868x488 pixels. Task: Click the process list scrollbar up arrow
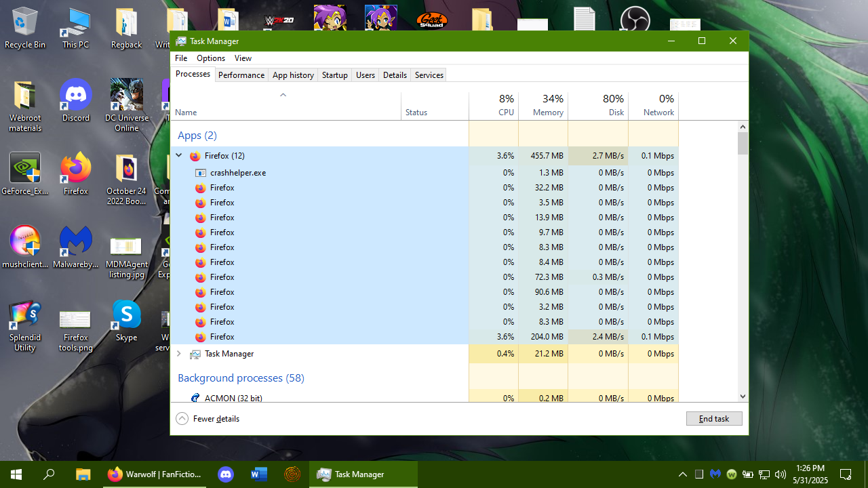[x=743, y=127]
